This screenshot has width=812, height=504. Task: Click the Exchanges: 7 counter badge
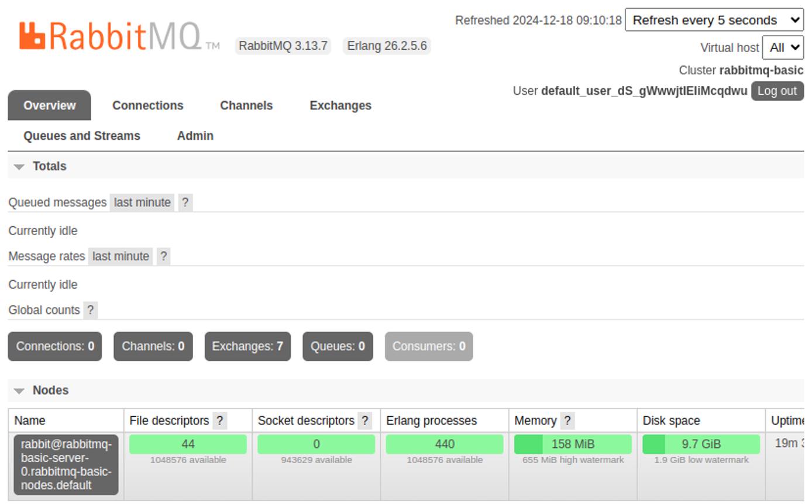[247, 346]
